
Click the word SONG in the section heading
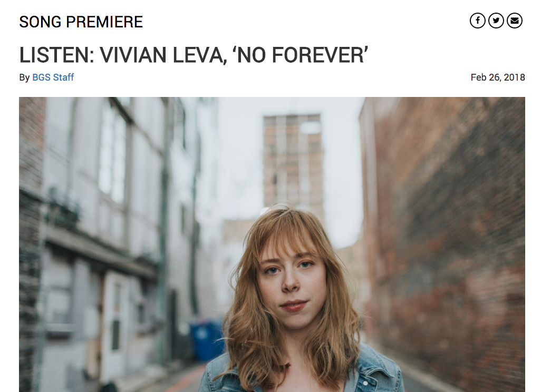(x=40, y=22)
